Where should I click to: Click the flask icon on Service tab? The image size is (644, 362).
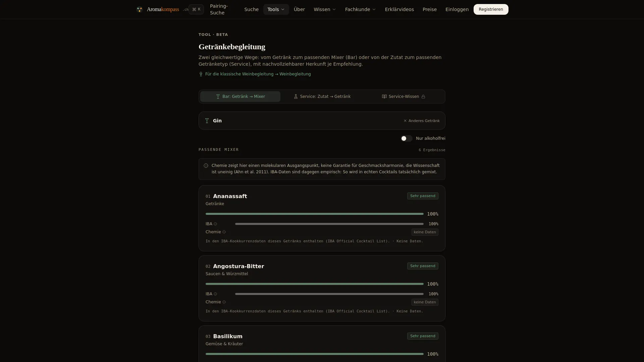click(x=296, y=97)
